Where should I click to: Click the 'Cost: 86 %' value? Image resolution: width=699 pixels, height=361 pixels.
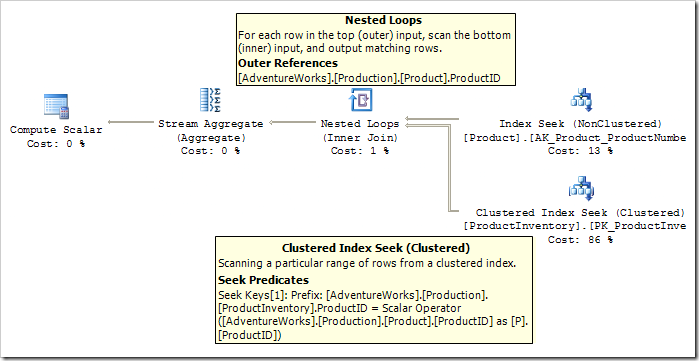click(580, 240)
